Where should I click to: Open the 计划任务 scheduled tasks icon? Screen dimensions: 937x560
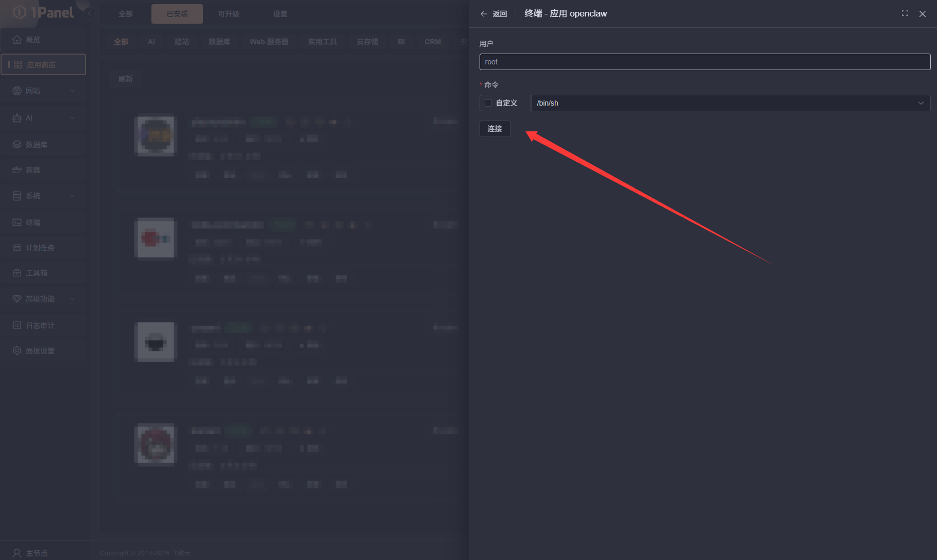[17, 247]
